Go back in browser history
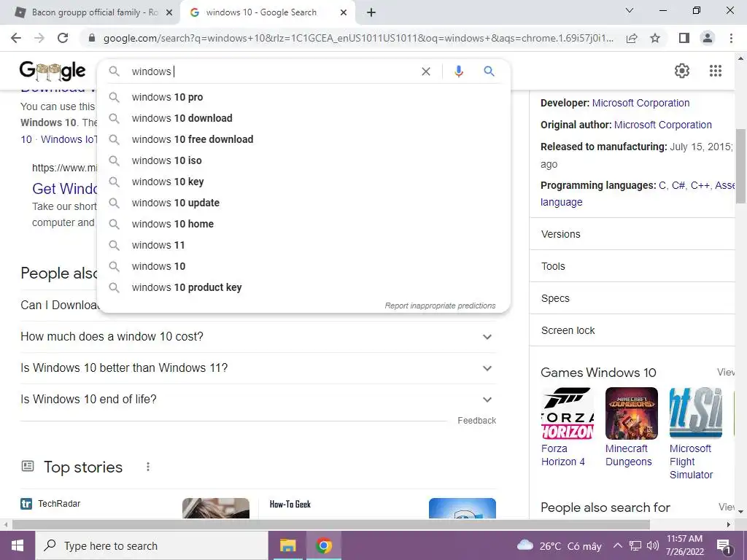Image resolution: width=747 pixels, height=560 pixels. click(x=16, y=38)
